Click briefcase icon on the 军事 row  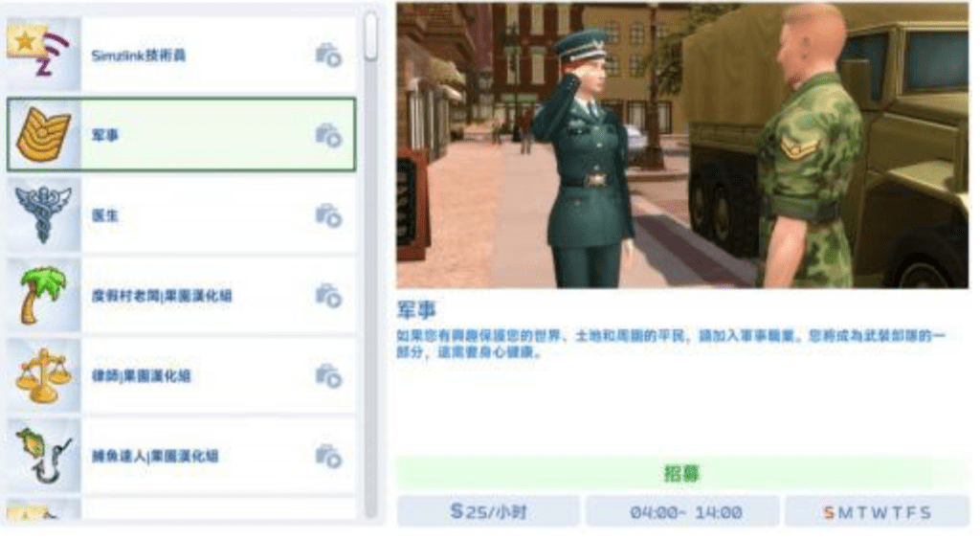click(x=328, y=135)
